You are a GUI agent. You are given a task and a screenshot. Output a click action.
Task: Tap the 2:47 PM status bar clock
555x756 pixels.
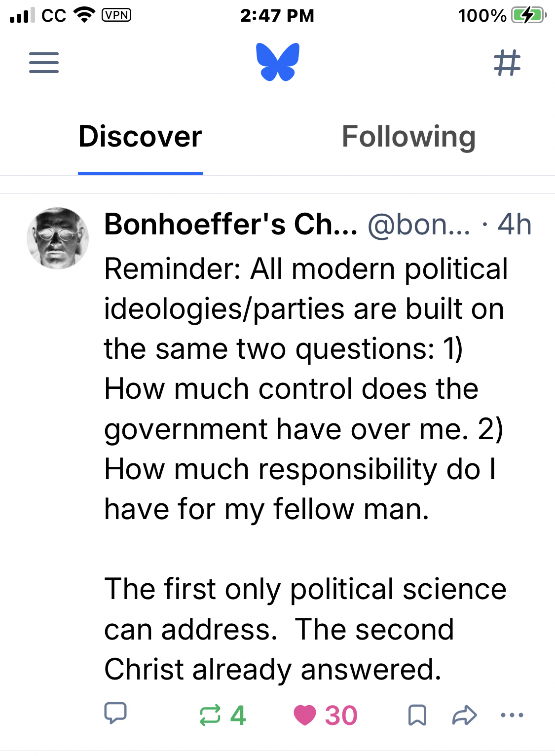(x=277, y=16)
